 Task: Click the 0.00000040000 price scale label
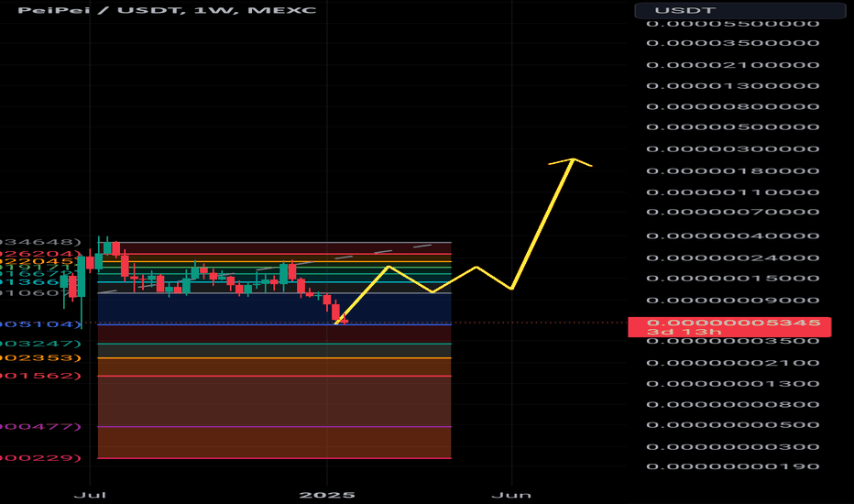732,236
